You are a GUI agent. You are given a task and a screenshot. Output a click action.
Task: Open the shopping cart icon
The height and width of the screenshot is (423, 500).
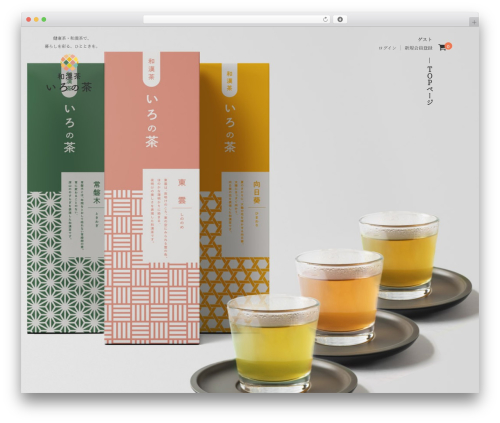pyautogui.click(x=442, y=48)
